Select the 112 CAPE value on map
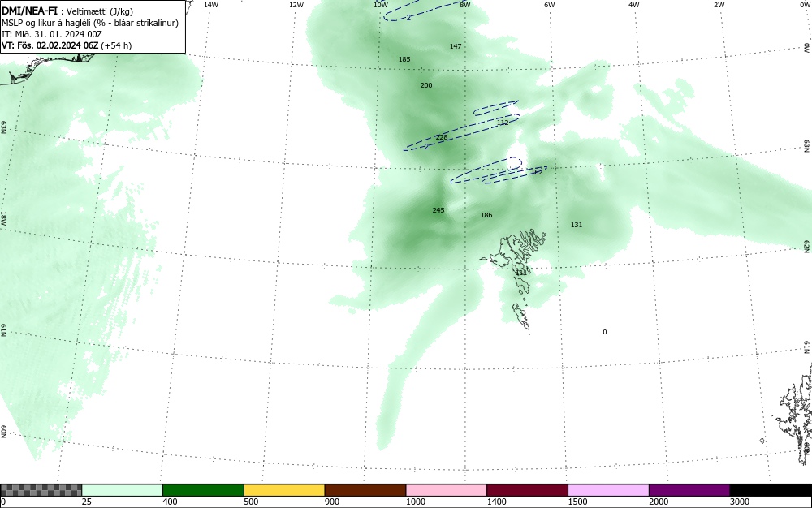This screenshot has width=812, height=508. pyautogui.click(x=503, y=123)
